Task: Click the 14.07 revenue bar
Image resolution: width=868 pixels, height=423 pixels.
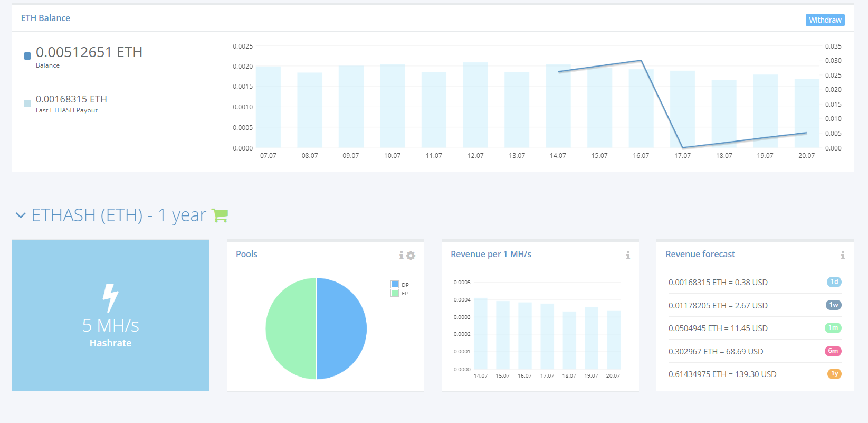Action: pos(481,334)
